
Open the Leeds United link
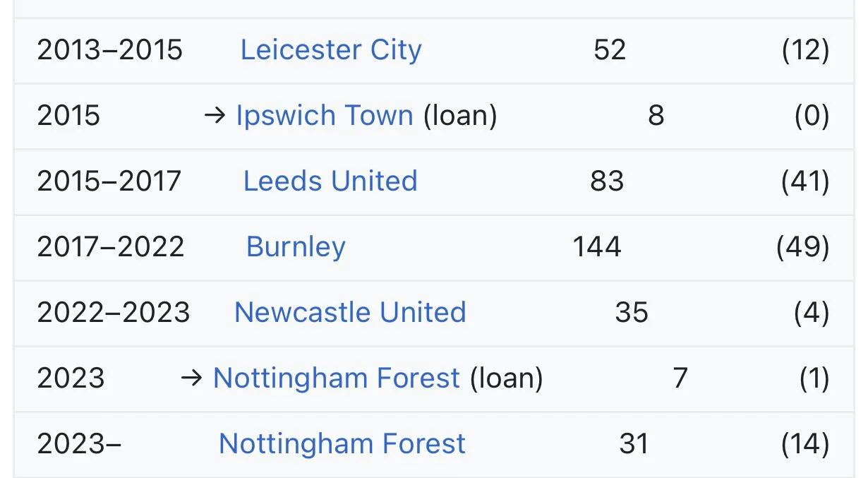click(x=330, y=181)
